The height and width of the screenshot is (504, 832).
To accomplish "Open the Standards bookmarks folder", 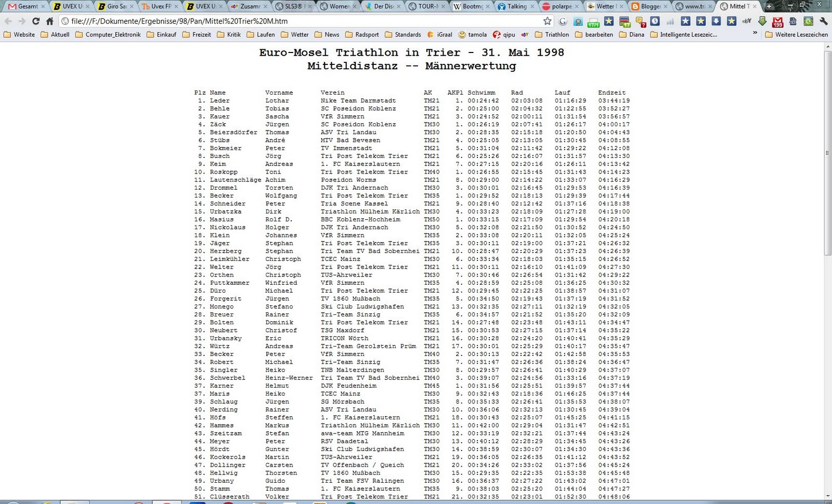I will [403, 35].
